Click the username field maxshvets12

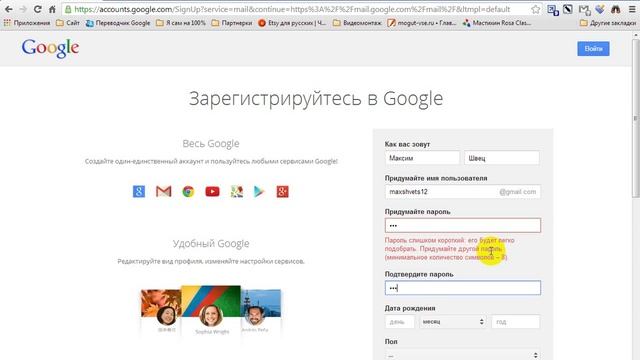coord(462,191)
